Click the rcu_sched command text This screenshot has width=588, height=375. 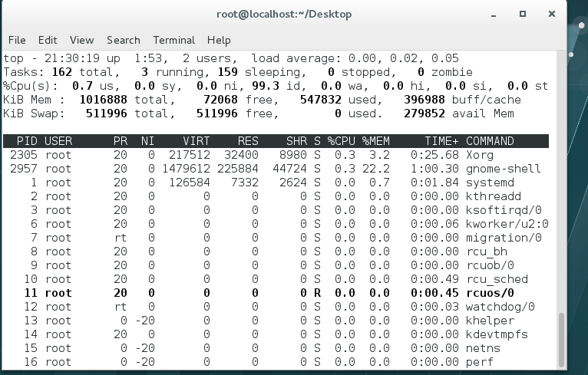(497, 279)
